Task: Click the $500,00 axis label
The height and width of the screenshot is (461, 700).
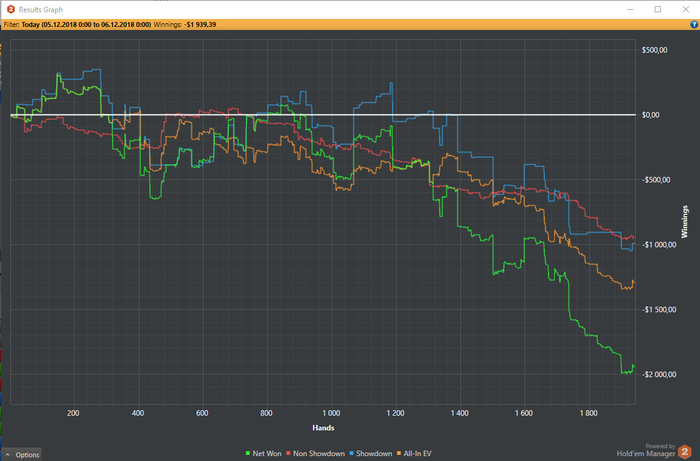Action: 654,50
